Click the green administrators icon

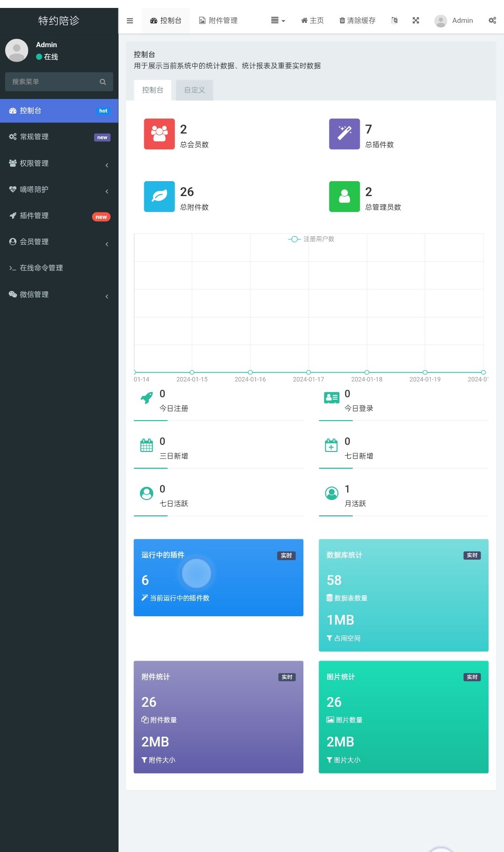click(344, 197)
